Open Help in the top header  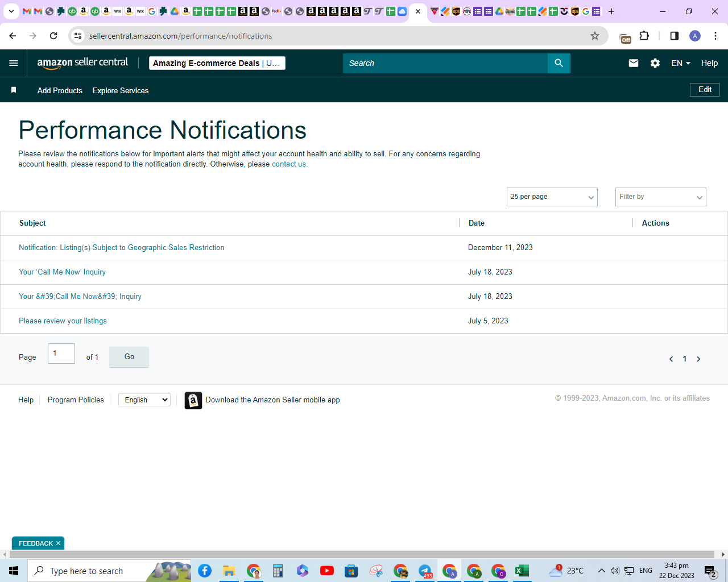[709, 63]
